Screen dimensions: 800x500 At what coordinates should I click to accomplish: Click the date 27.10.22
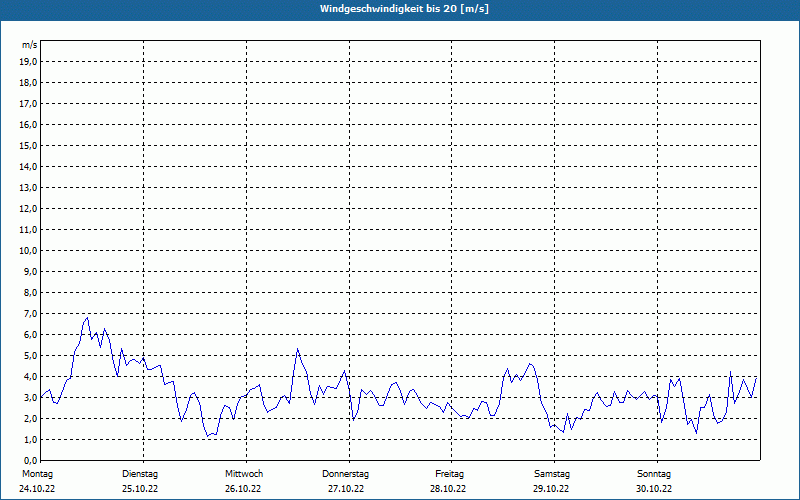coord(346,489)
